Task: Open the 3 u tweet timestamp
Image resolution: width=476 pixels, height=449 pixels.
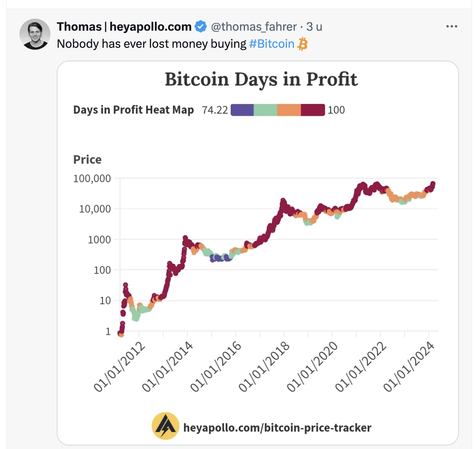Action: pyautogui.click(x=314, y=26)
